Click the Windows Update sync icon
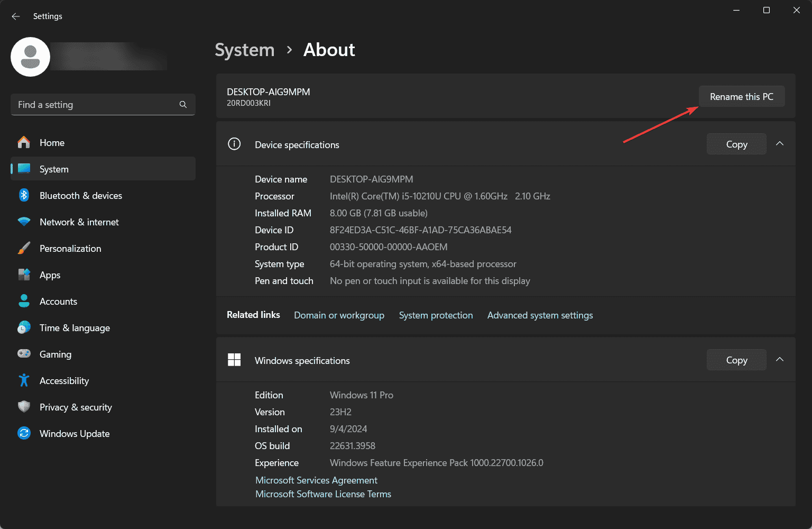This screenshot has height=529, width=812. tap(24, 433)
